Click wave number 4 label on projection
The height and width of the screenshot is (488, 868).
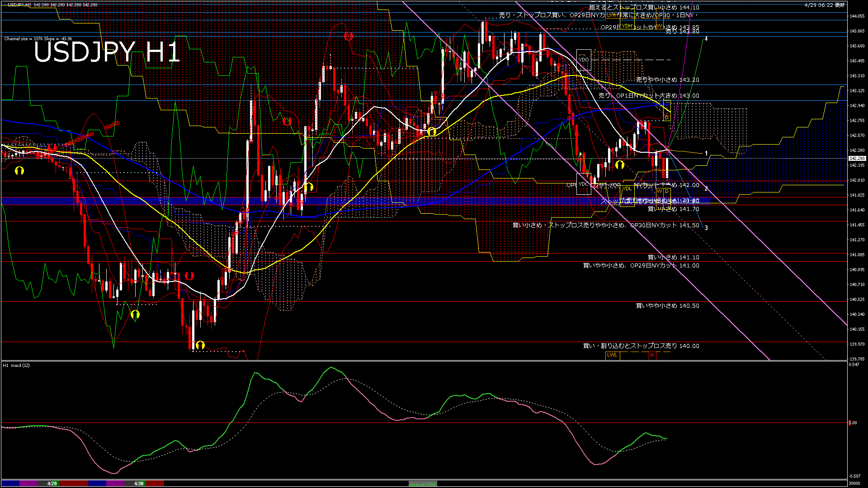[706, 39]
